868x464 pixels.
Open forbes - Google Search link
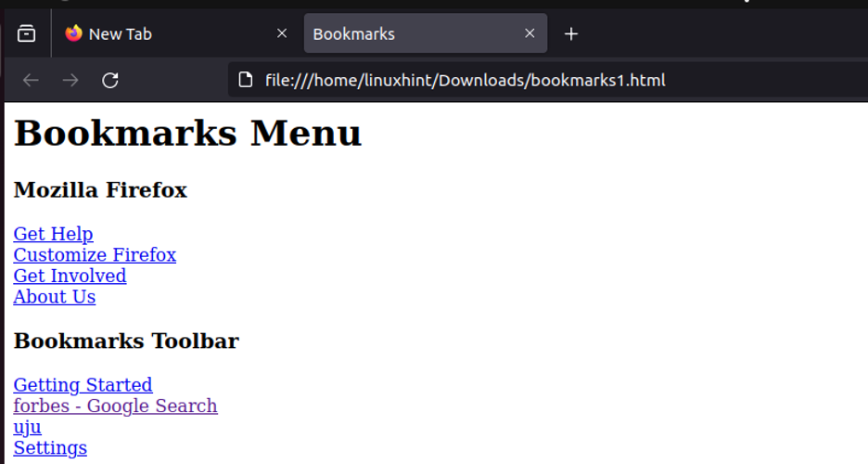click(115, 406)
